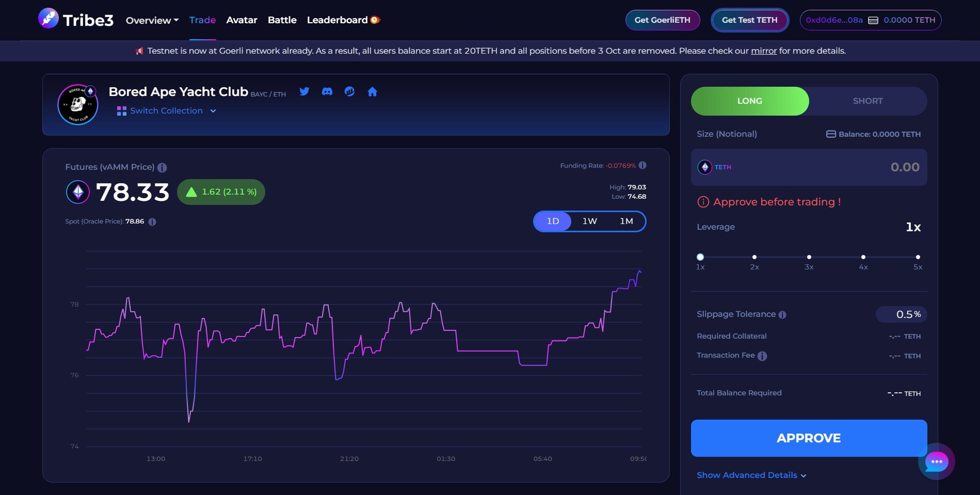
Task: Click the BAYC / ETH pair label
Action: tap(268, 94)
